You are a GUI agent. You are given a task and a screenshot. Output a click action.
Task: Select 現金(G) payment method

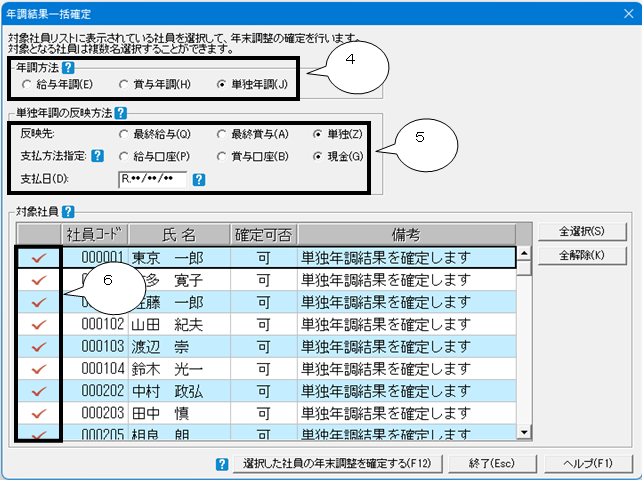click(x=338, y=157)
